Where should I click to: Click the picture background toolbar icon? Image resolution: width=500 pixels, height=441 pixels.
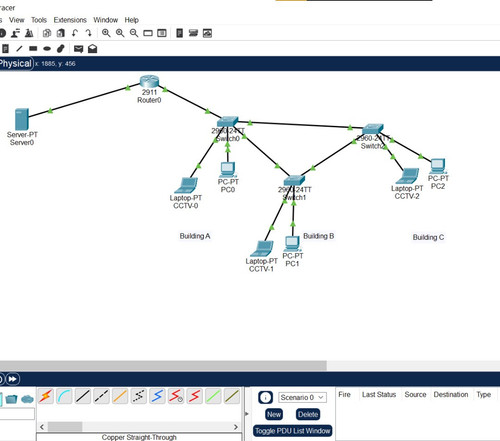[207, 33]
